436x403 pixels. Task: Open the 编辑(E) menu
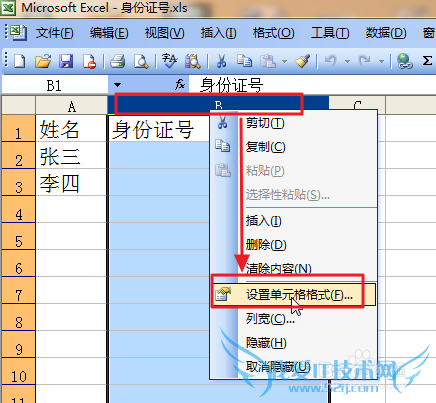point(109,33)
